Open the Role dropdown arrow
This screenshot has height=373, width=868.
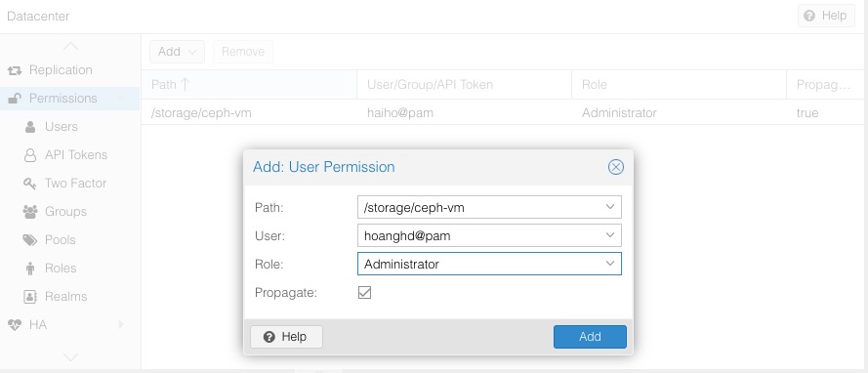coord(610,264)
